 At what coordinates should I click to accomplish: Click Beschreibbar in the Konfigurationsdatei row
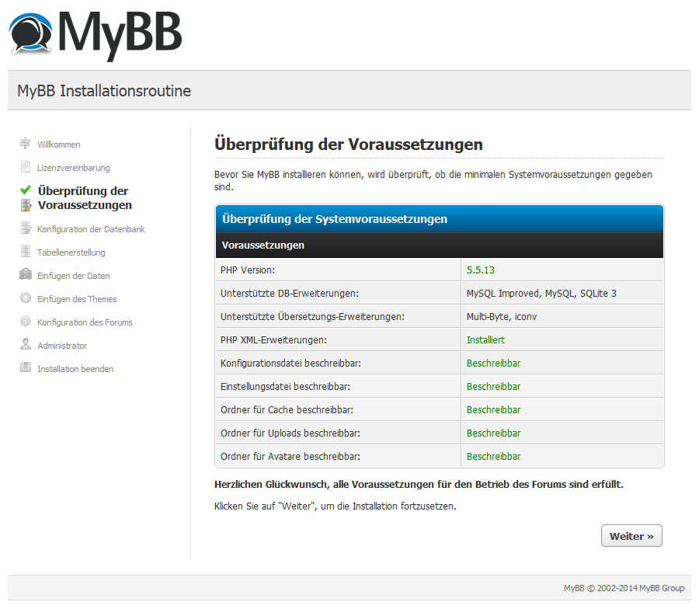[493, 364]
